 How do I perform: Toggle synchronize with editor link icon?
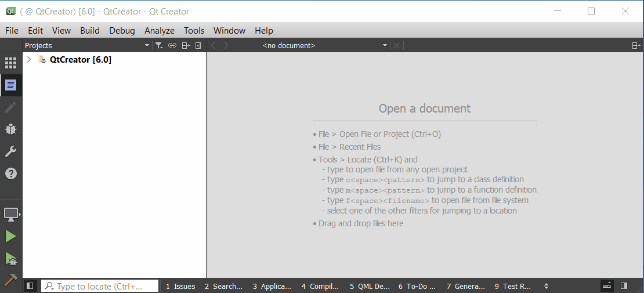tap(172, 45)
